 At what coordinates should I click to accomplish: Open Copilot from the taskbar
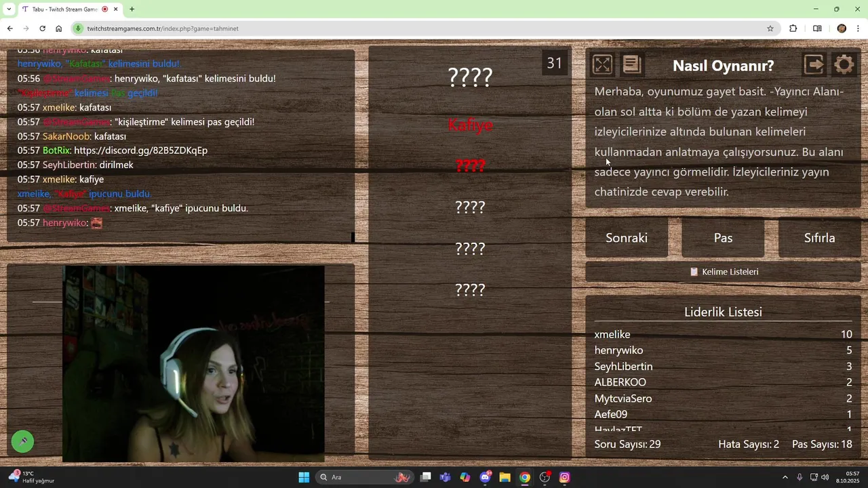[465, 477]
